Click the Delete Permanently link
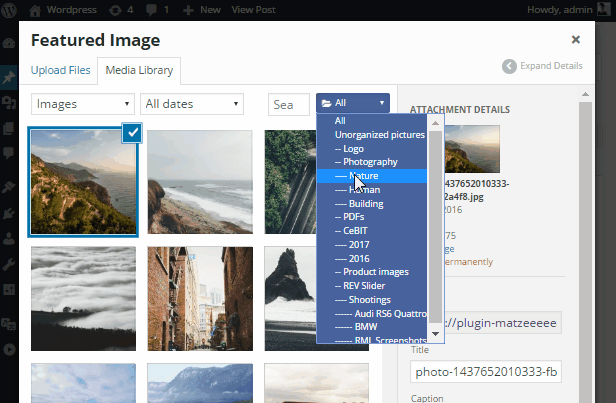 pos(469,262)
